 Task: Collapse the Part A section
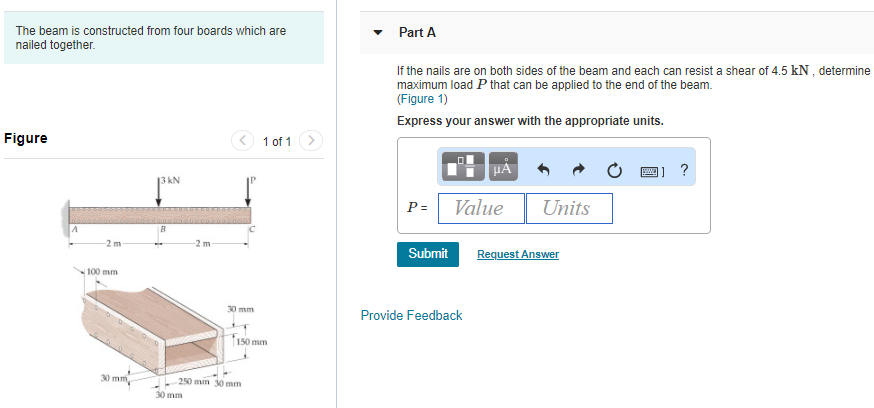click(x=378, y=32)
